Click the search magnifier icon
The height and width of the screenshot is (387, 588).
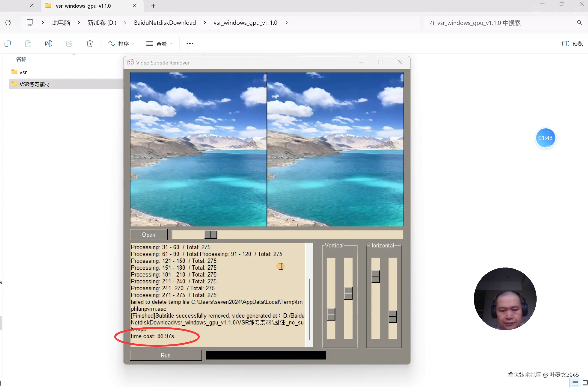tap(579, 23)
